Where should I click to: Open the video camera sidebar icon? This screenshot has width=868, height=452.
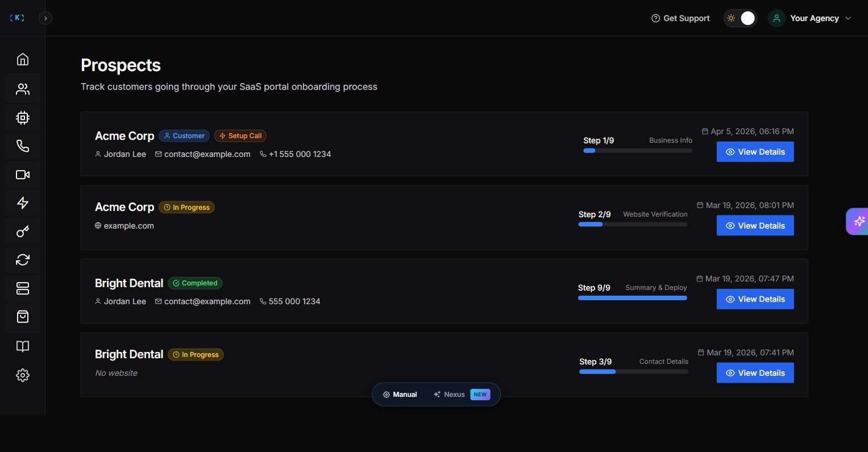(x=22, y=175)
